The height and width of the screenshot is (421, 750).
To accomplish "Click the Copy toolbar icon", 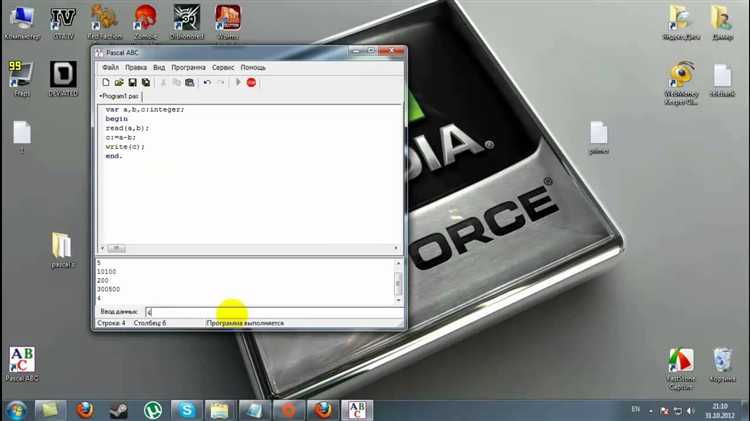I will coord(176,82).
